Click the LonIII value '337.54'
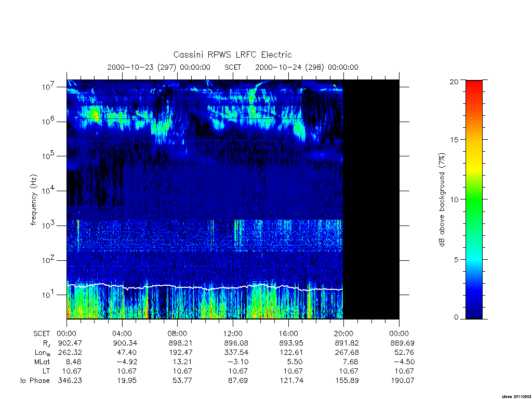Viewport: 532px width, 399px height. pyautogui.click(x=236, y=353)
